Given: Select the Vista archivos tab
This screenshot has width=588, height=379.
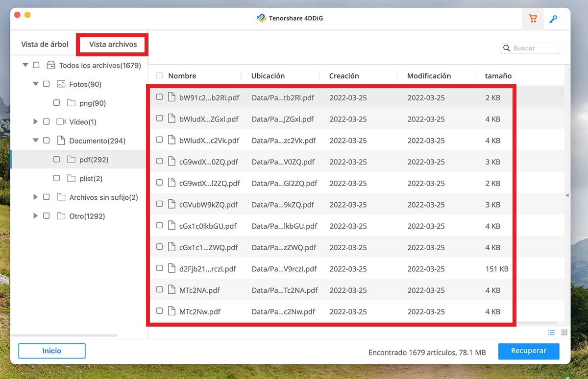Looking at the screenshot, I should 113,45.
